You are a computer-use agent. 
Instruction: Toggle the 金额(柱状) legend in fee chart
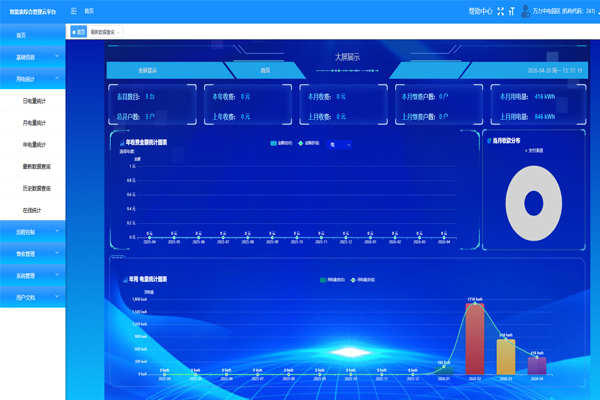[280, 144]
